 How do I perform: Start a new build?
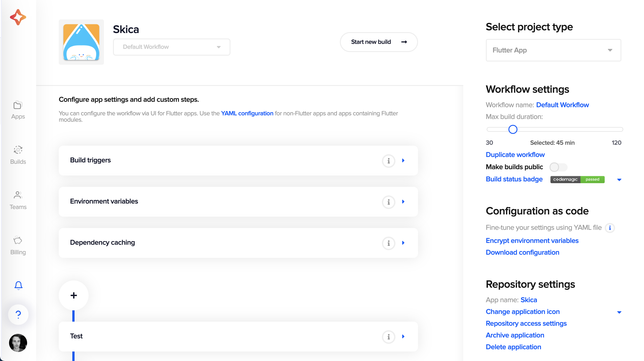click(378, 42)
